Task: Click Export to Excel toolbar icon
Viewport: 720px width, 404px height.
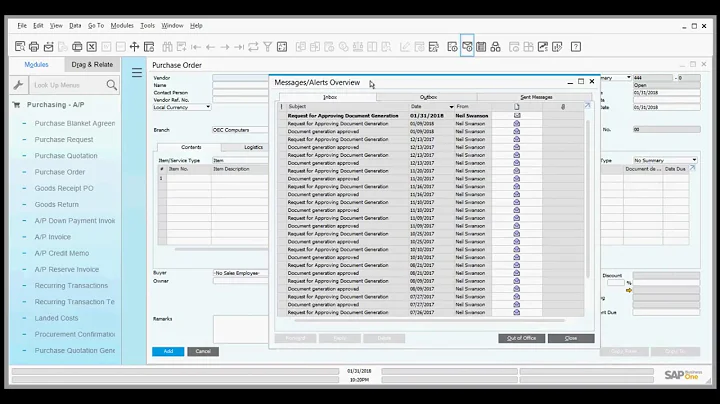Action: (91, 46)
